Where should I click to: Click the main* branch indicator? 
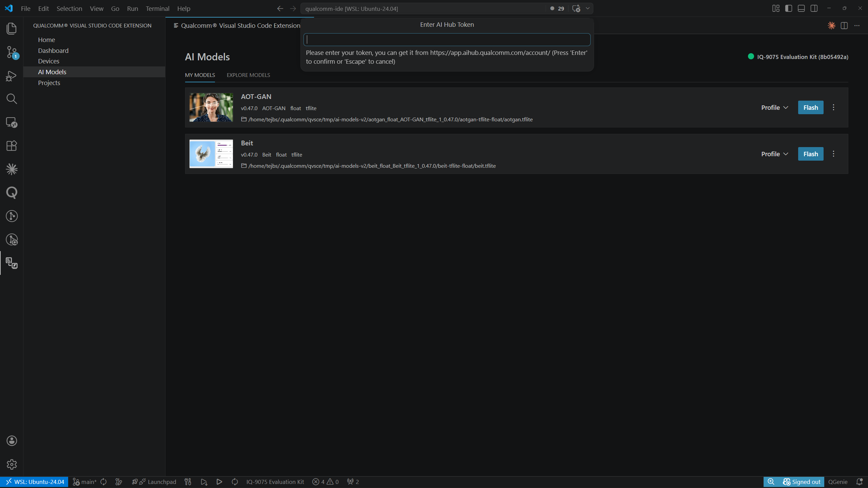pyautogui.click(x=85, y=482)
